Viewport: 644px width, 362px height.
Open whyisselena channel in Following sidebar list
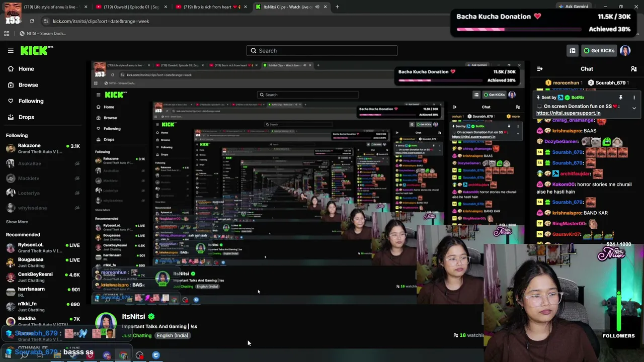tap(43, 208)
